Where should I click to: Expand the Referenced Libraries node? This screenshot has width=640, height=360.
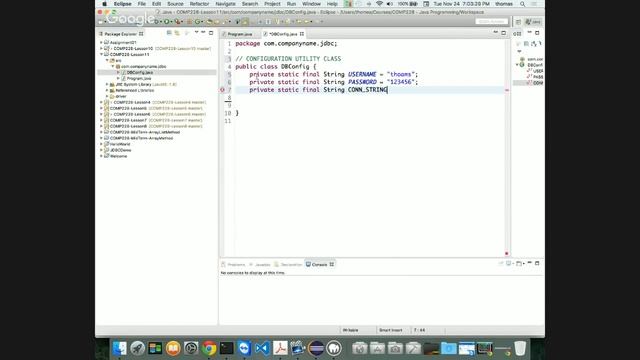[x=107, y=90]
